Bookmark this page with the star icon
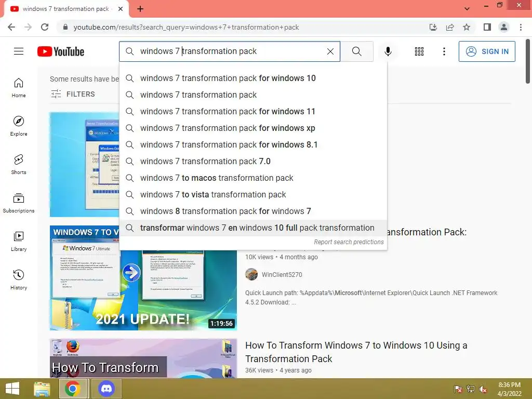 click(x=467, y=27)
